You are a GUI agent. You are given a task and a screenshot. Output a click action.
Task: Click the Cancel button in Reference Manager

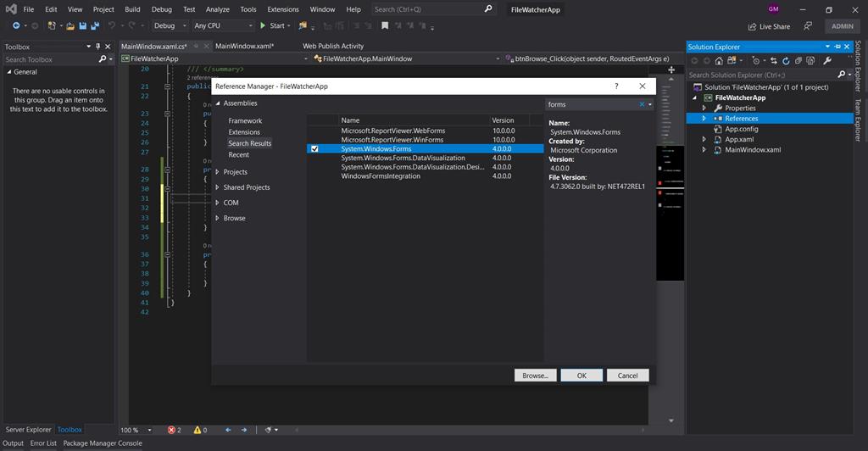(628, 376)
